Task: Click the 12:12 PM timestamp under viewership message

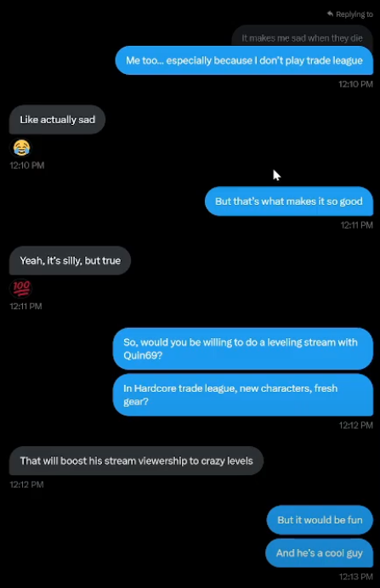Action: click(26, 484)
